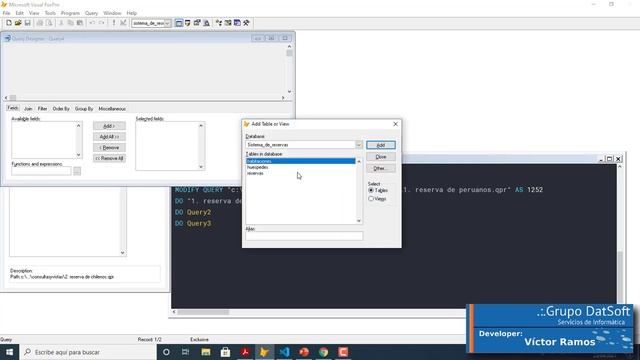This screenshot has width=640, height=360.
Task: Switch to the Fields tab in Query Designer
Action: click(13, 108)
